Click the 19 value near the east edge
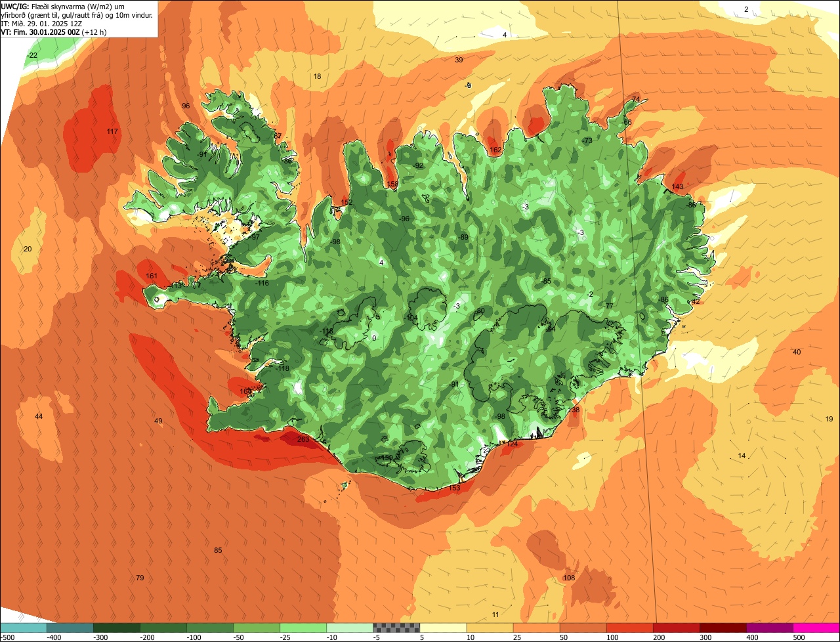Image resolution: width=840 pixels, height=642 pixels. point(829,419)
